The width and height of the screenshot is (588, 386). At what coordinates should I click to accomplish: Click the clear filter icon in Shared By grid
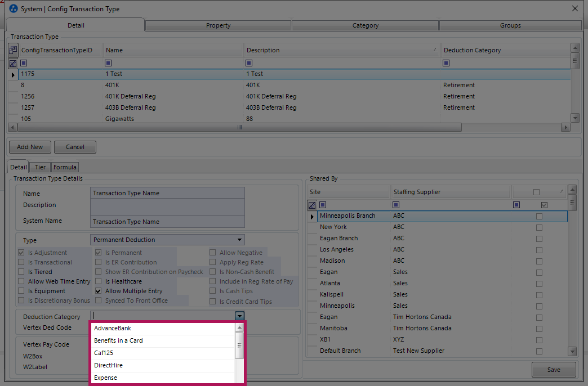pyautogui.click(x=312, y=205)
